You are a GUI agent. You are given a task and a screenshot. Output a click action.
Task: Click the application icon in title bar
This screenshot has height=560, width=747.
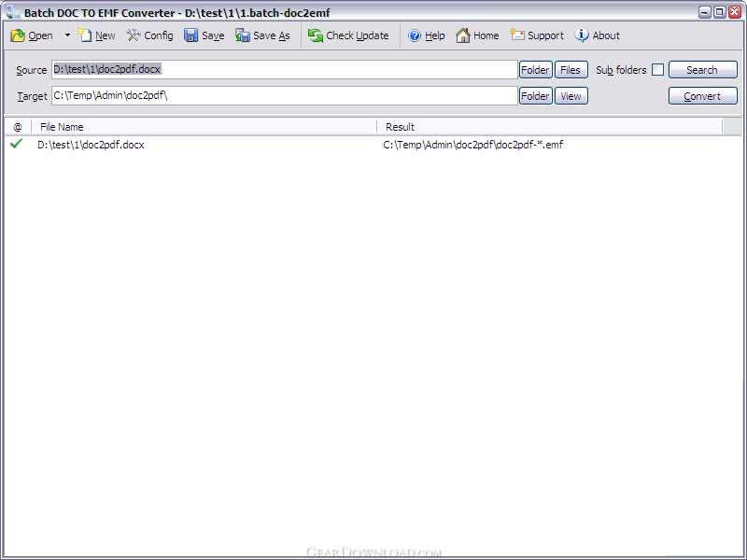(12, 12)
